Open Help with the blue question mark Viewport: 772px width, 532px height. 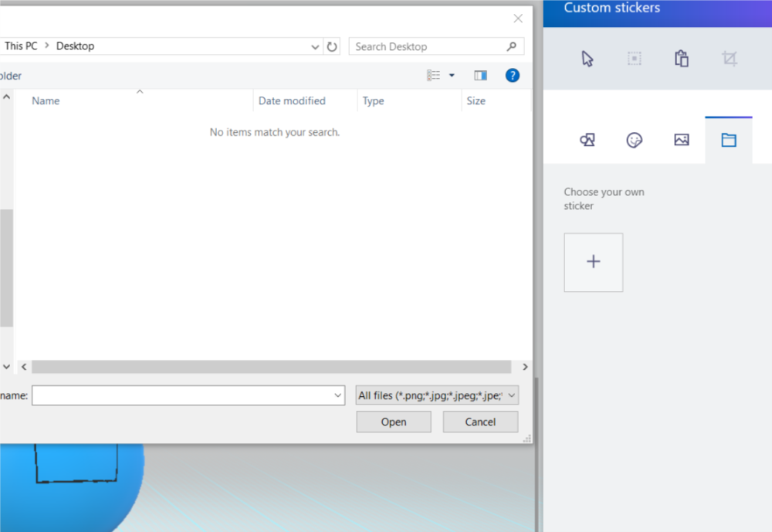(x=512, y=76)
